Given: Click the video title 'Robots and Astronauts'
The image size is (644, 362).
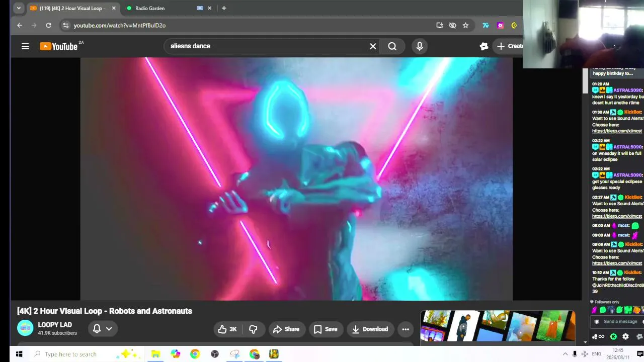Looking at the screenshot, I should pos(150,311).
